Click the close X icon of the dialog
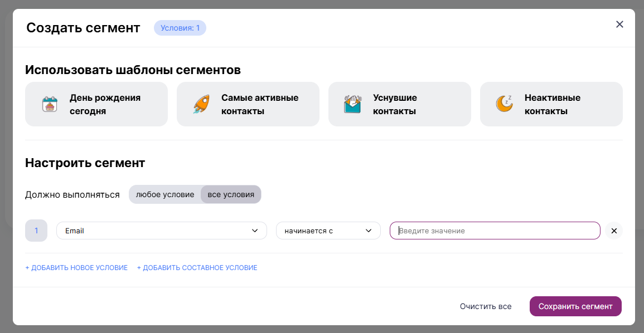 click(x=619, y=24)
